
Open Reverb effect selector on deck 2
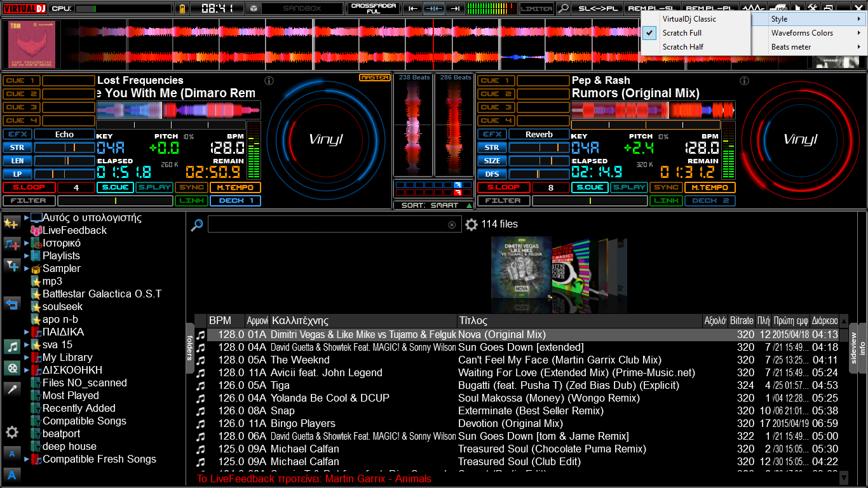point(539,134)
